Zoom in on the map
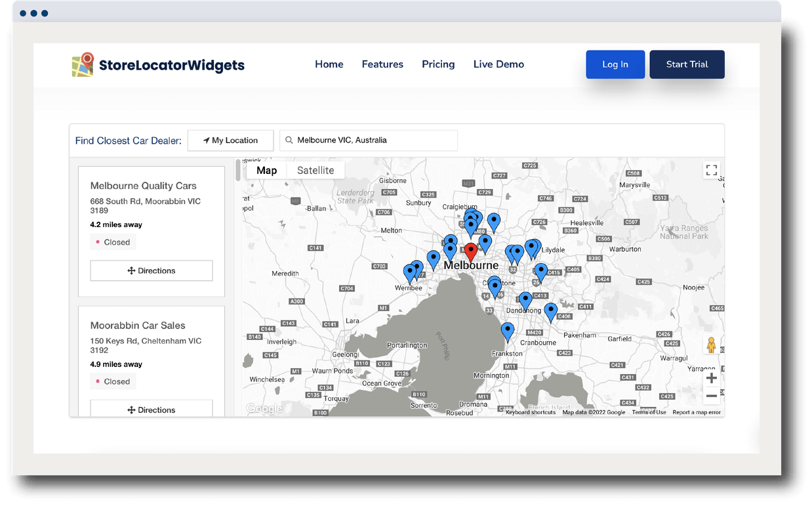The image size is (812, 506). (x=711, y=379)
